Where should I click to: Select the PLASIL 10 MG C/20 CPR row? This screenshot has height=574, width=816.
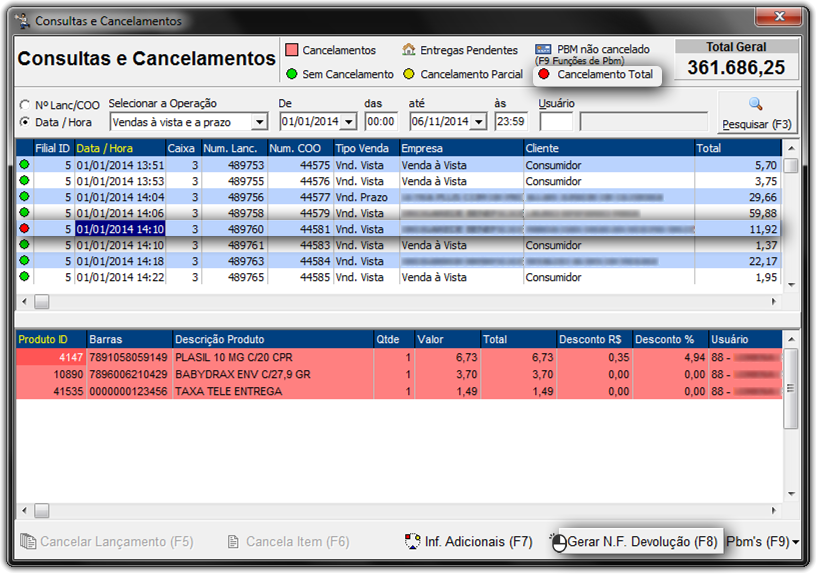[399, 358]
